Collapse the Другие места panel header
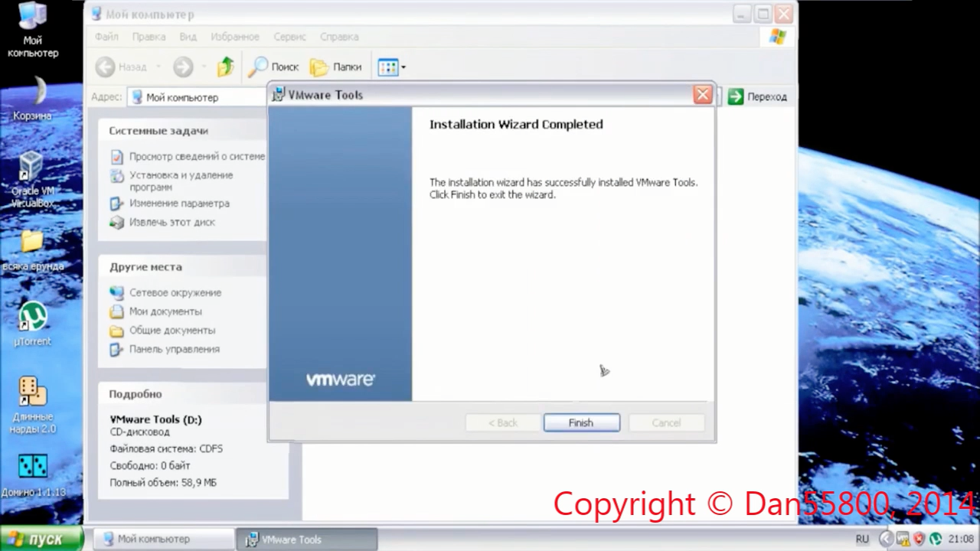This screenshot has width=980, height=551. [x=181, y=267]
